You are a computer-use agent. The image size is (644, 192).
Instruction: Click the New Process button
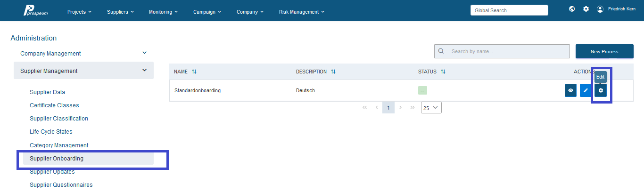(x=604, y=52)
